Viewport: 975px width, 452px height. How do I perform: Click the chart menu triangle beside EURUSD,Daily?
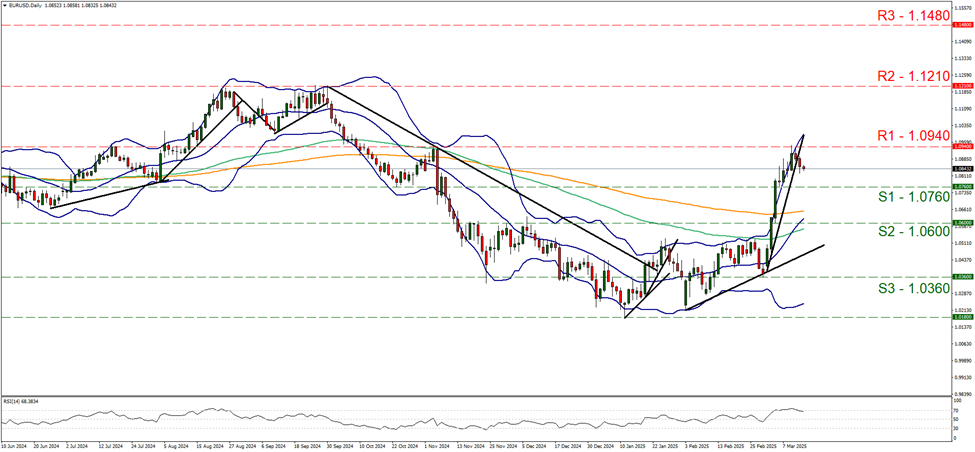pos(4,5)
